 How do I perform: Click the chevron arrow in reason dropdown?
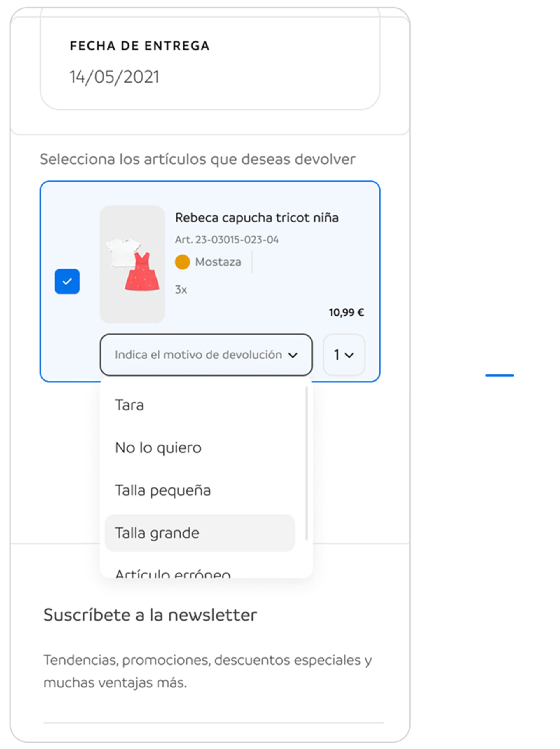tap(293, 355)
